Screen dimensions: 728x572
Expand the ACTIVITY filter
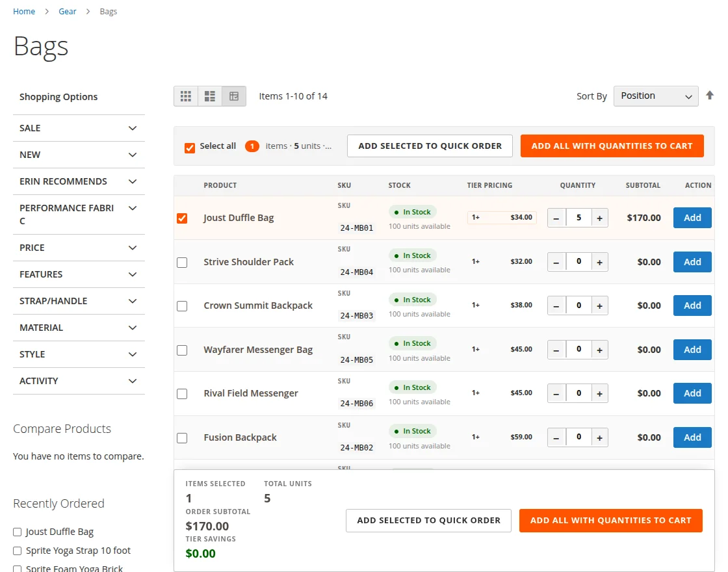pos(79,381)
